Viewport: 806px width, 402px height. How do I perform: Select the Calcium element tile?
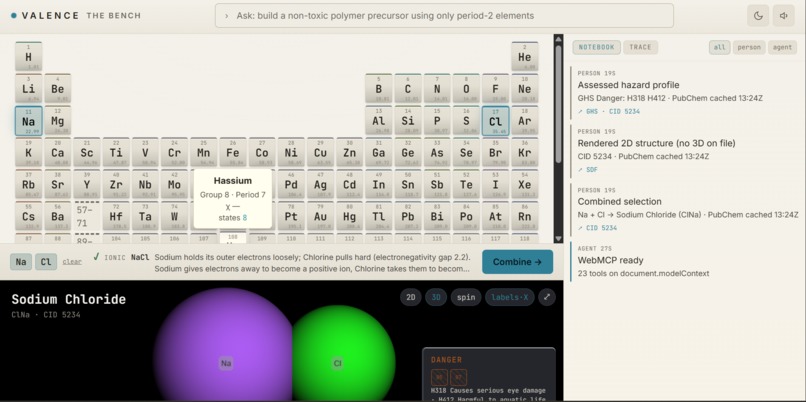pos(58,152)
